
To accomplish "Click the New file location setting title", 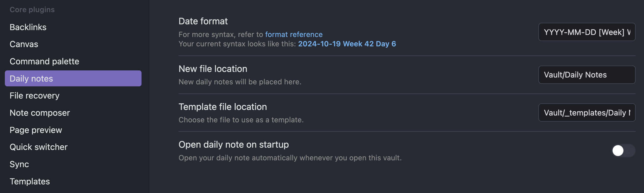I will tap(213, 69).
